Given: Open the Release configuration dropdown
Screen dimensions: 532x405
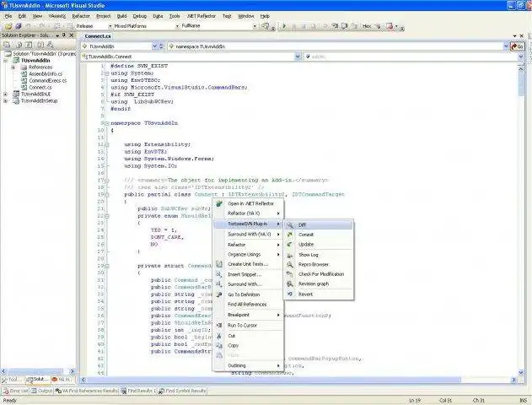Looking at the screenshot, I should (110, 26).
